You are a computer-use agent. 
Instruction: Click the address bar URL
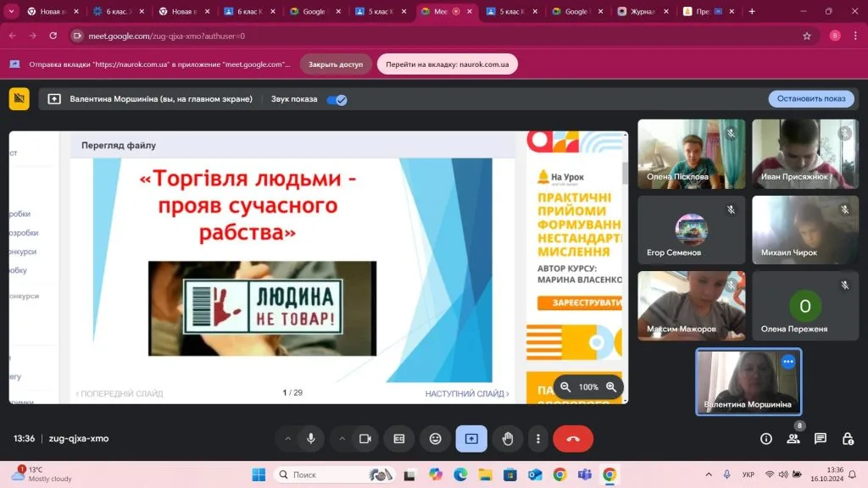tap(167, 36)
